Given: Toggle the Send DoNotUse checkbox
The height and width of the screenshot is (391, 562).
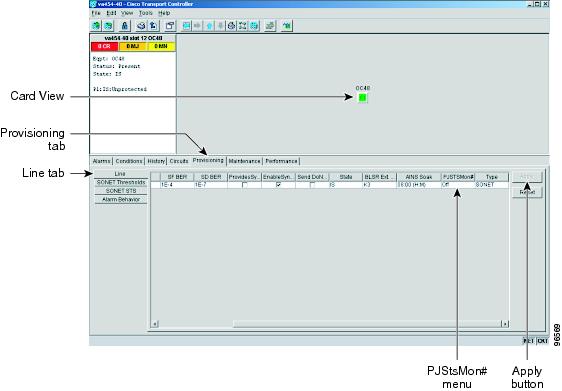Looking at the screenshot, I should point(312,185).
